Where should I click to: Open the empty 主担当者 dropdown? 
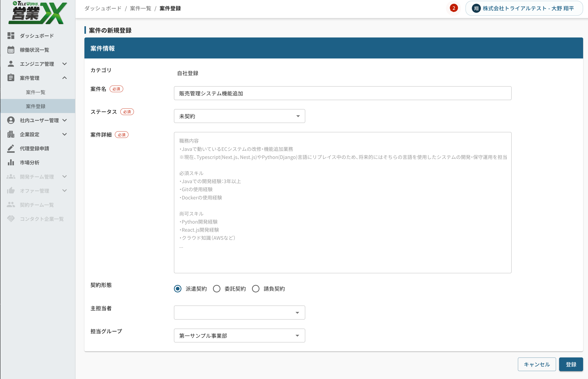[x=239, y=312]
